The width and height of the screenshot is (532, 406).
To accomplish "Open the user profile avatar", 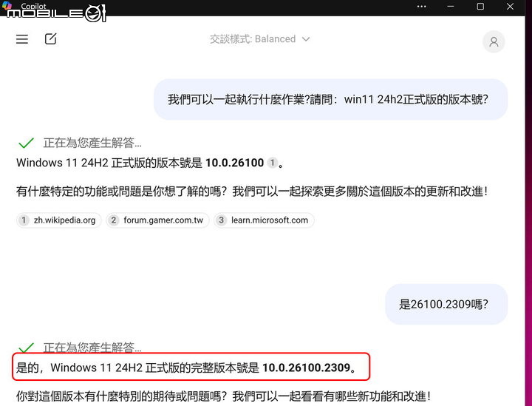I will [x=494, y=41].
